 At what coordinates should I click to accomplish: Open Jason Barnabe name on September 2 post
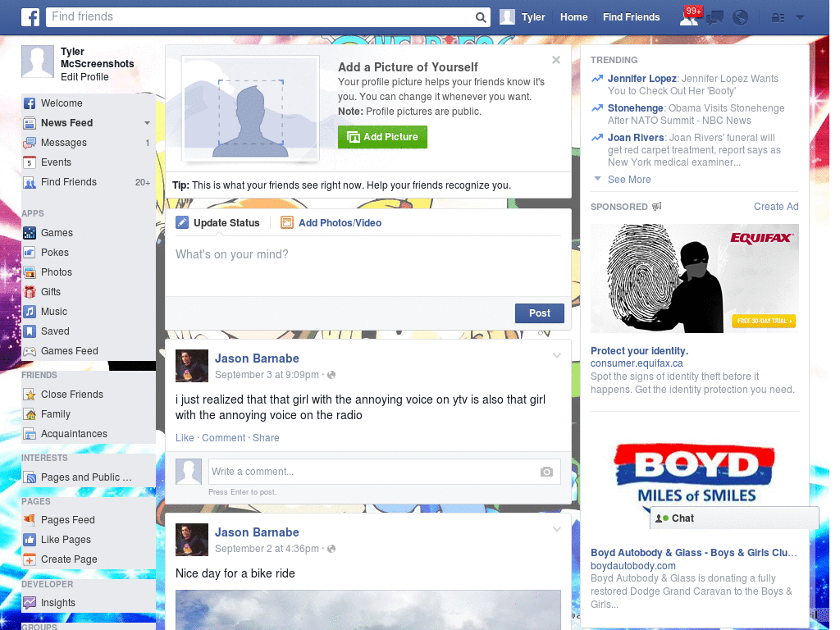click(257, 532)
